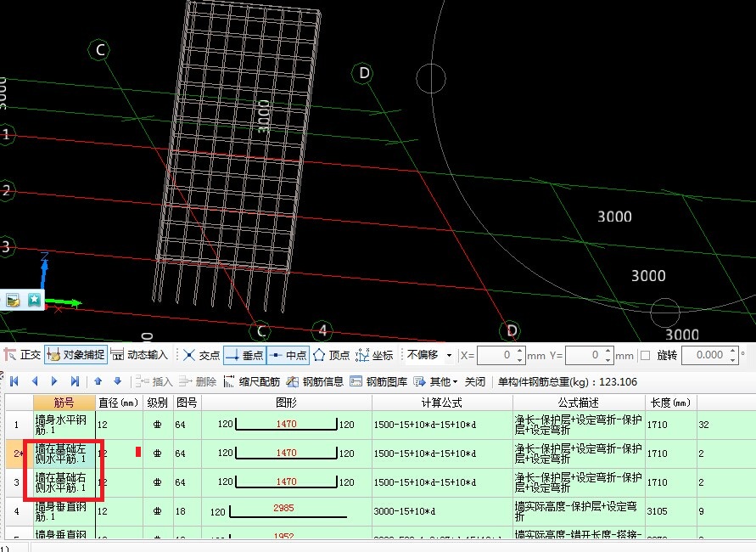The width and height of the screenshot is (756, 552).
Task: Toggle 坐标 coordinate snap
Action: tap(375, 356)
